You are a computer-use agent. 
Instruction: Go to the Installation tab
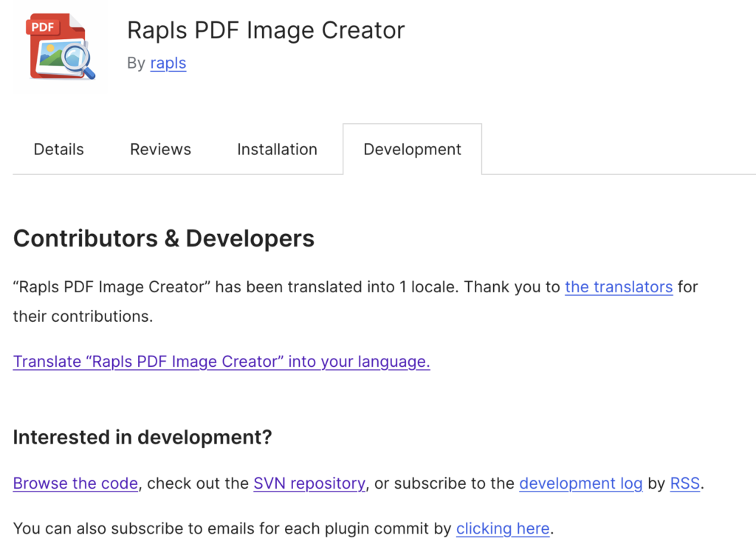[277, 149]
